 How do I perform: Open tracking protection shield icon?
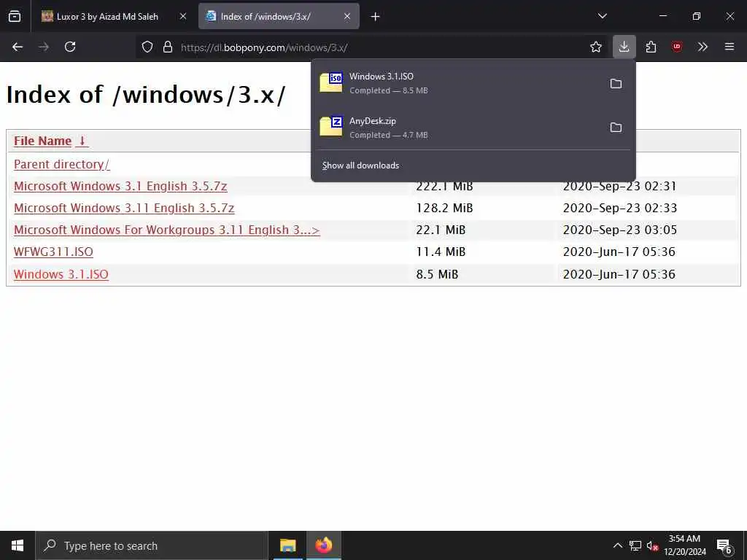147,47
